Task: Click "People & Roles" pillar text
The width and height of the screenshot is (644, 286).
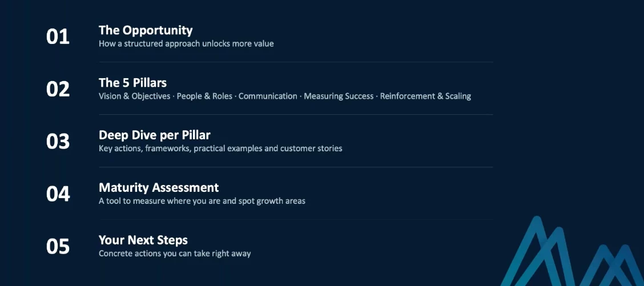Action: click(x=204, y=96)
